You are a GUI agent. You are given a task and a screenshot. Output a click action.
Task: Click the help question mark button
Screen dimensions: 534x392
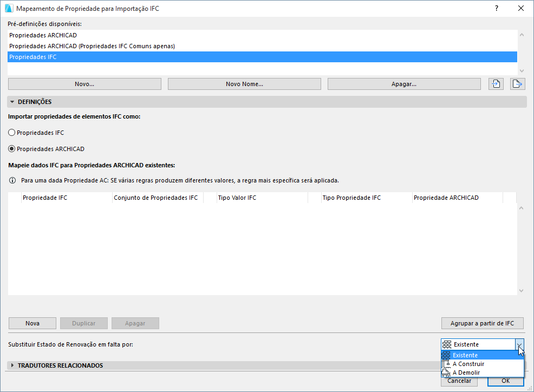(x=497, y=9)
